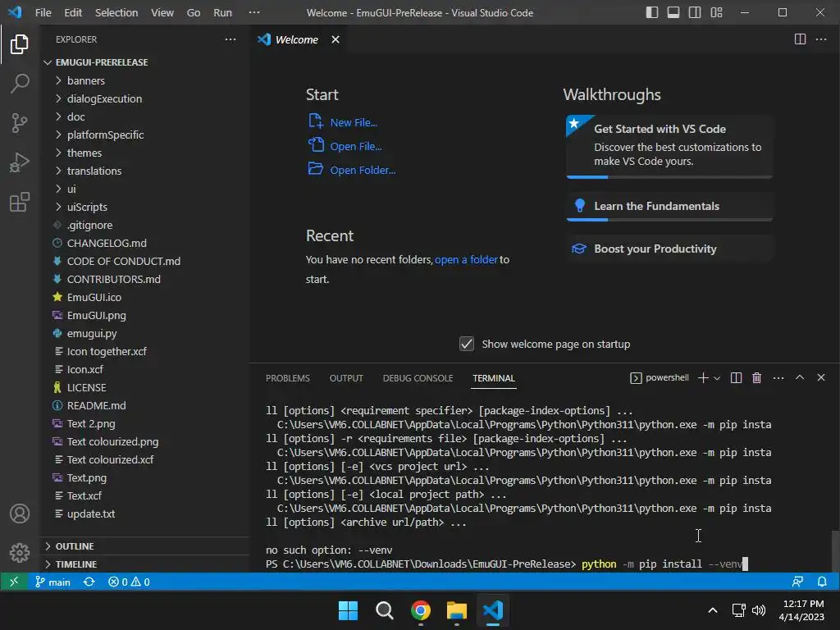Open the remote window indicator

14,582
